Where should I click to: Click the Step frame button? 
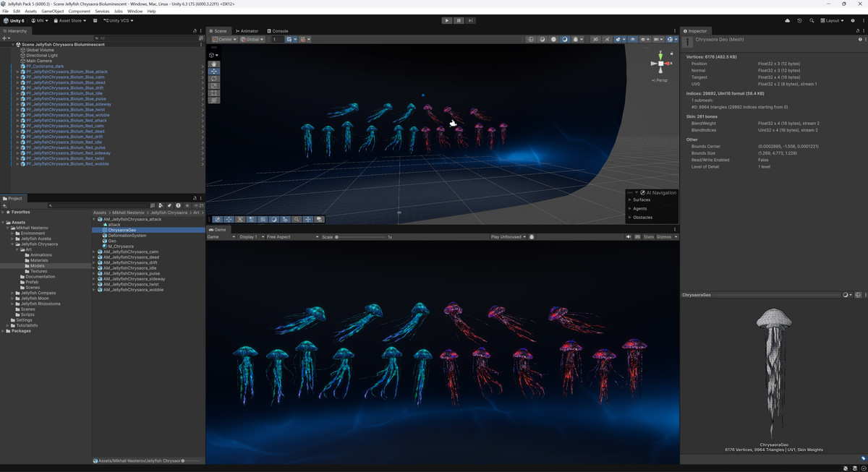[x=470, y=20]
